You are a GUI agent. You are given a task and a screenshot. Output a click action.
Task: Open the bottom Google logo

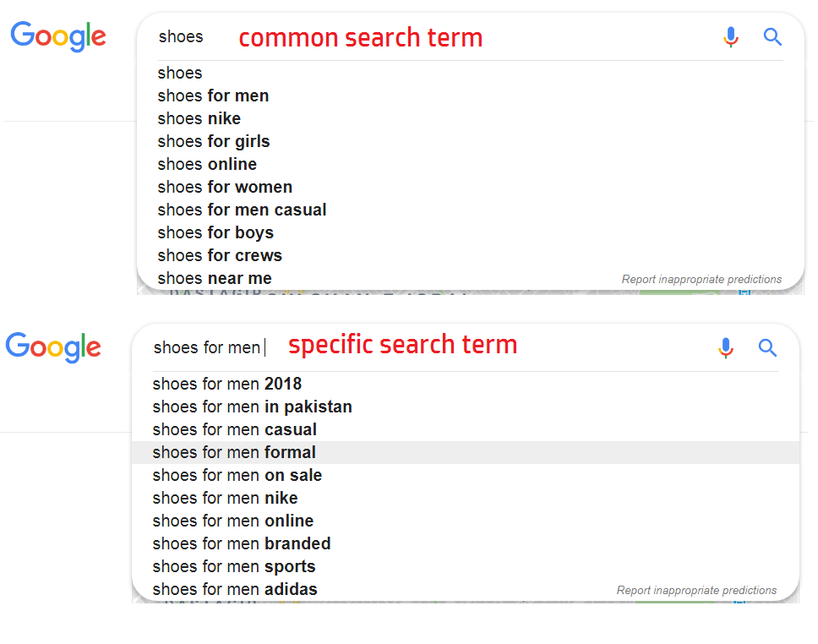(53, 347)
